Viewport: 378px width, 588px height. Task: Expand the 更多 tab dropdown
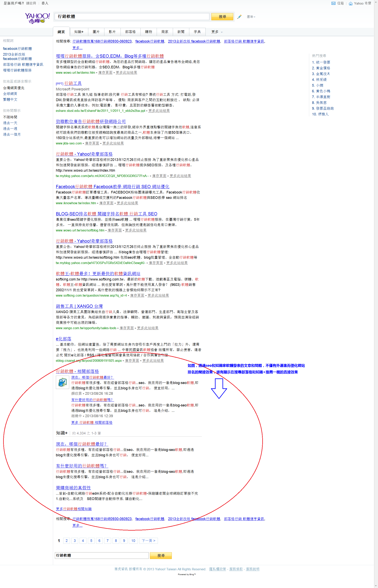217,32
